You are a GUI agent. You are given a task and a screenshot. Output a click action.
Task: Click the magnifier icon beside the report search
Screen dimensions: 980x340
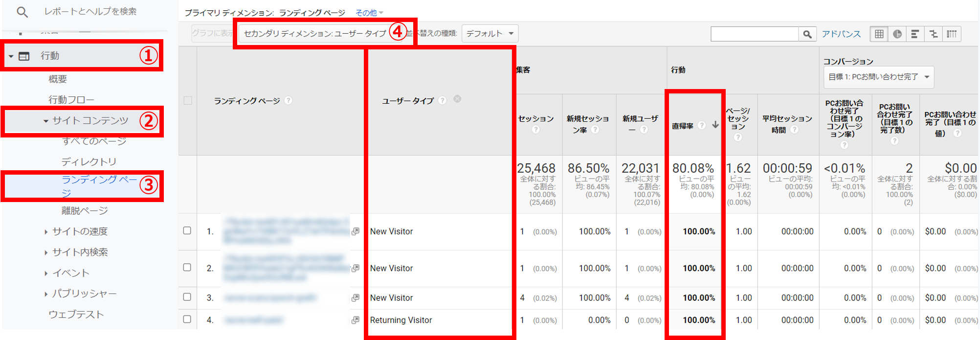tap(22, 12)
